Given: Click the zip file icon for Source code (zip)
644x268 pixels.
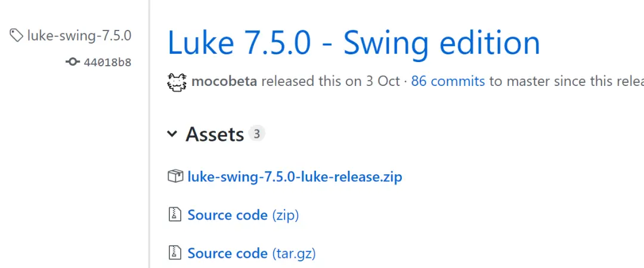Looking at the screenshot, I should [x=175, y=214].
